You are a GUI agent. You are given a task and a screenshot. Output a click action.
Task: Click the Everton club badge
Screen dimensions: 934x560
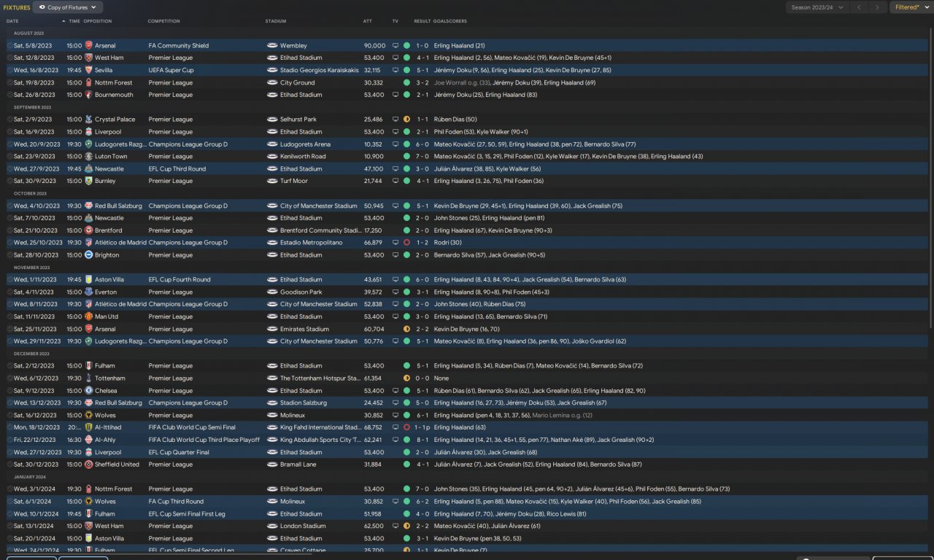tap(88, 292)
